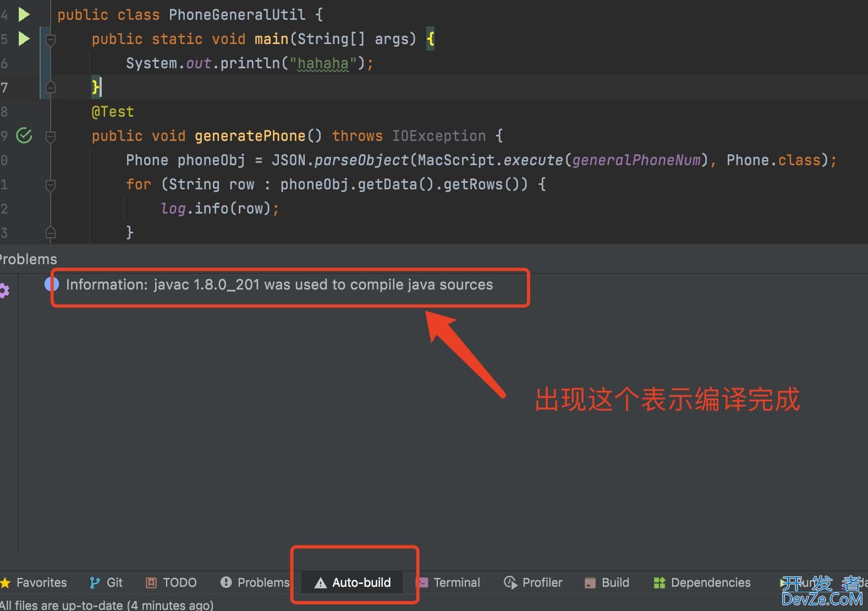The height and width of the screenshot is (611, 868).
Task: Switch to the Auto-build tab
Action: (353, 582)
